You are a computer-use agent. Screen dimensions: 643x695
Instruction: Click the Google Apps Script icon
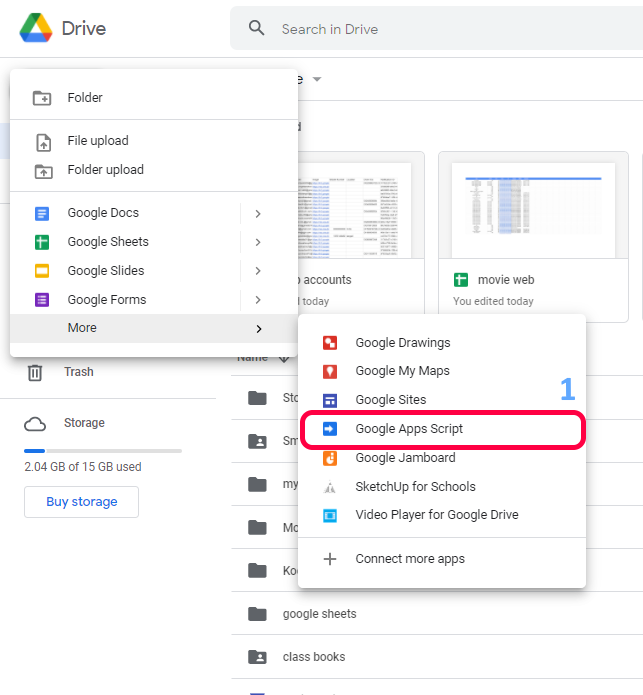click(330, 429)
